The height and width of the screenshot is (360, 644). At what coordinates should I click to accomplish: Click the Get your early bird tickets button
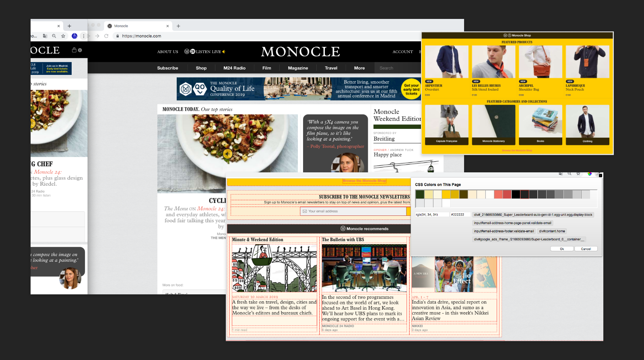411,89
